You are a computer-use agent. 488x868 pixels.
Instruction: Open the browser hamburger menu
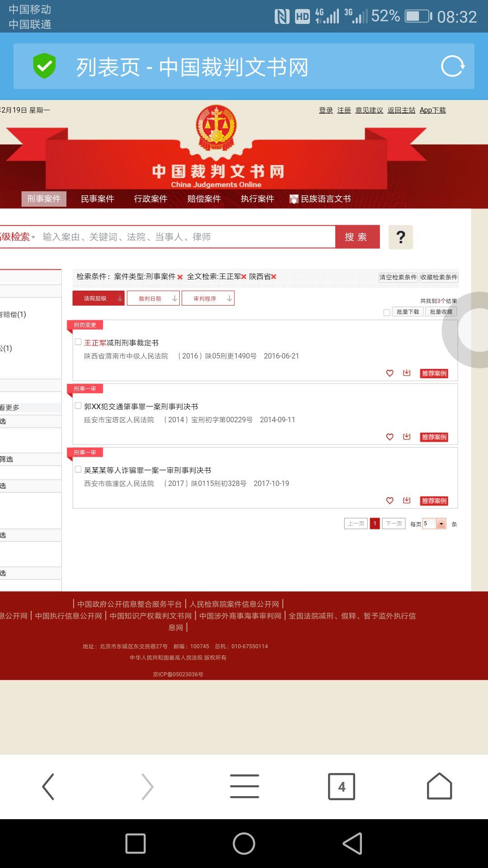coord(244,786)
